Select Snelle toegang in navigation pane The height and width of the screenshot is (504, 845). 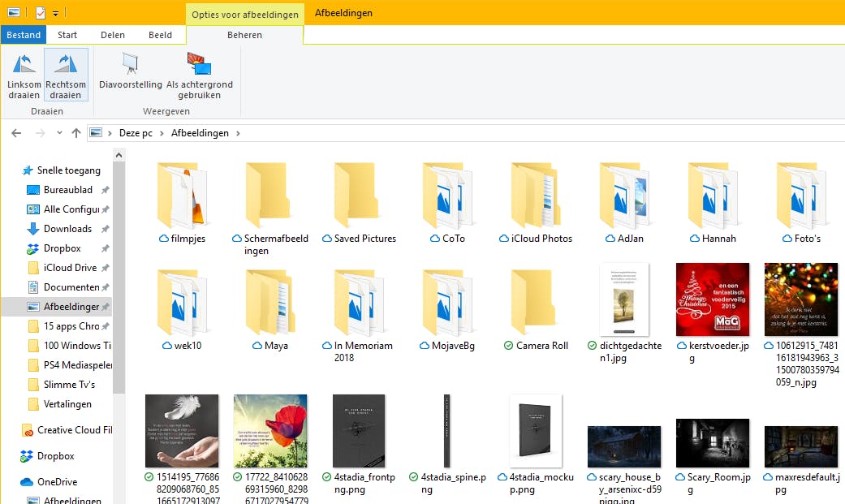coord(68,170)
